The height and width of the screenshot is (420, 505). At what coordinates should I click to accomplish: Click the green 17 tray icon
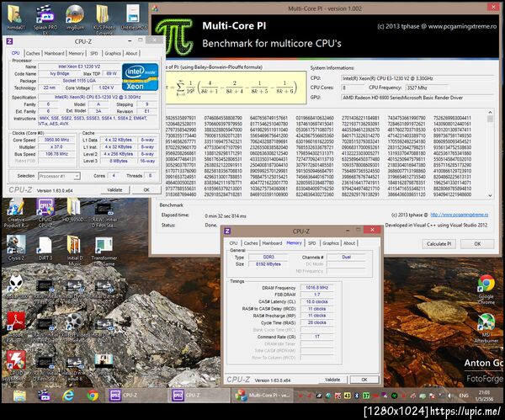(x=366, y=396)
